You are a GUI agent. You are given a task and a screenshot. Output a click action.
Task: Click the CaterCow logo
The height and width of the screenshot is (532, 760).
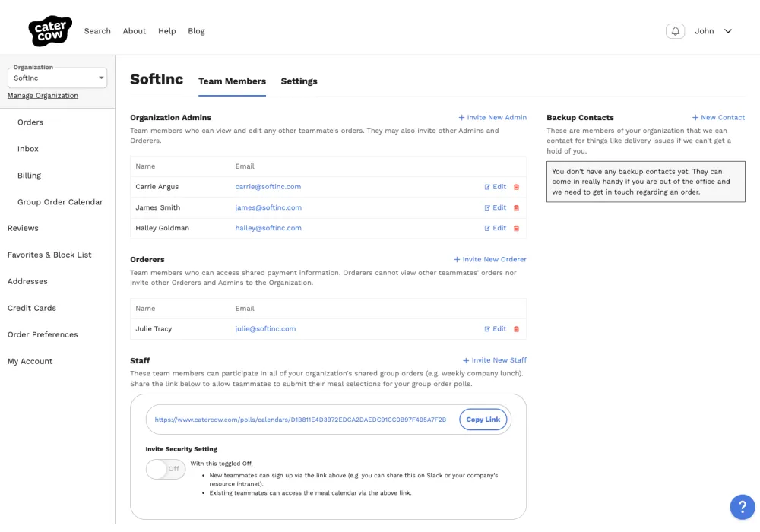pos(50,31)
